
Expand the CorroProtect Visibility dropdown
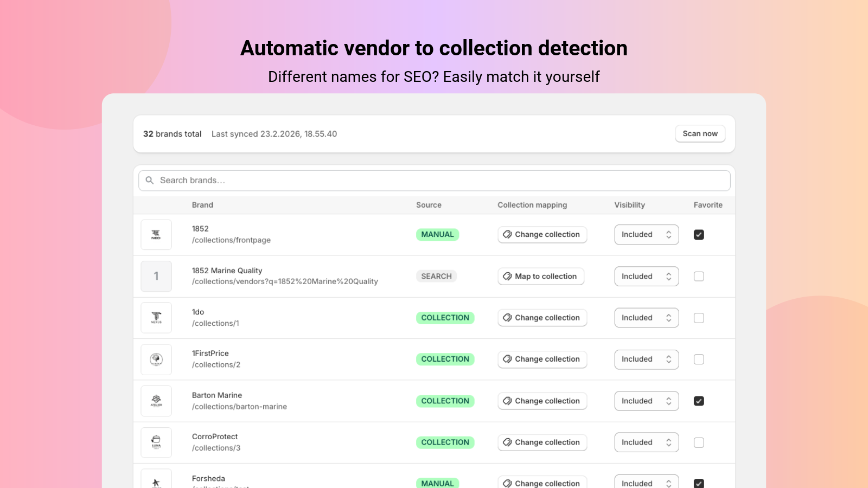tap(647, 442)
